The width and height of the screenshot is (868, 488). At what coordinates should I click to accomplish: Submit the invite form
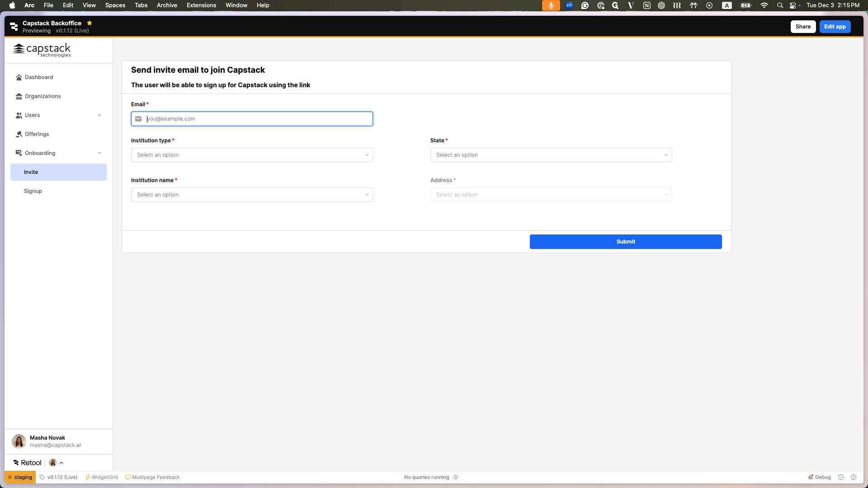tap(626, 242)
